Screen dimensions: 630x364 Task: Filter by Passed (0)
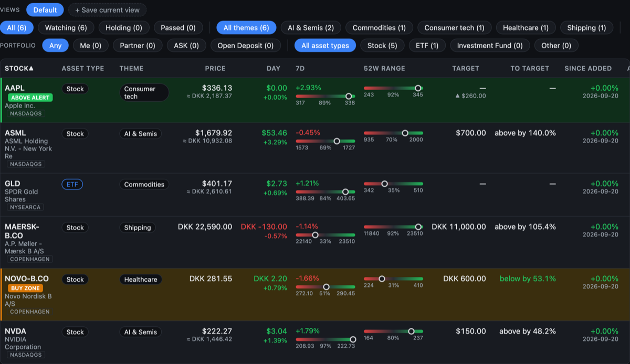pos(178,28)
